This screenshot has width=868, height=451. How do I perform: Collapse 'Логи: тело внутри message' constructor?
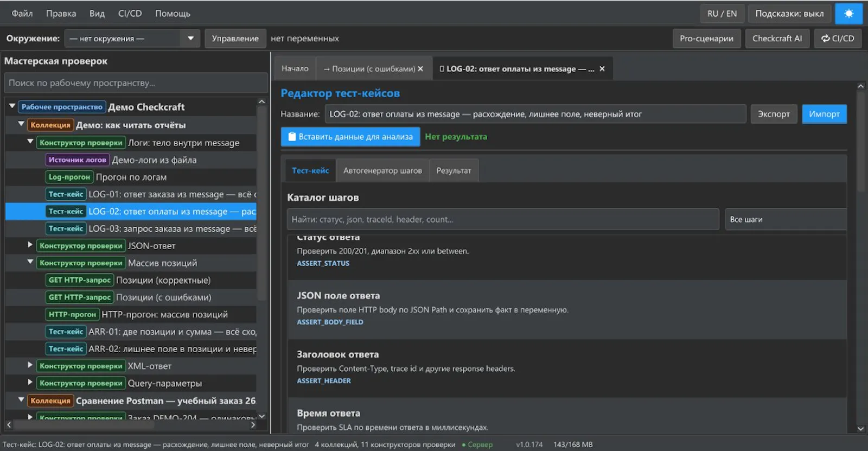[x=30, y=142]
